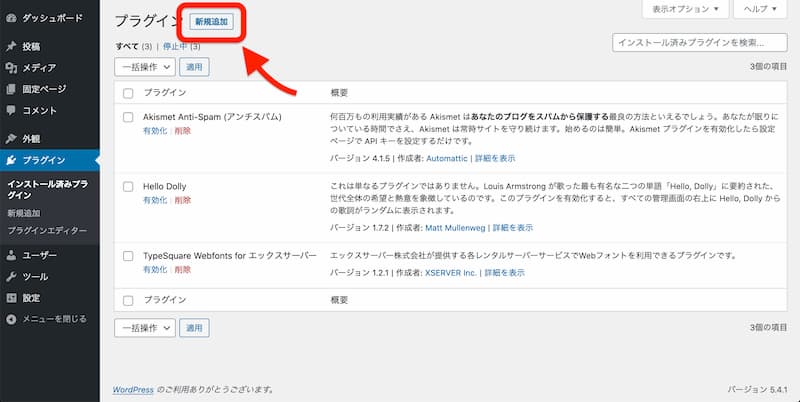Click the wrench icon beside ツール
800x402 pixels.
coord(11,277)
